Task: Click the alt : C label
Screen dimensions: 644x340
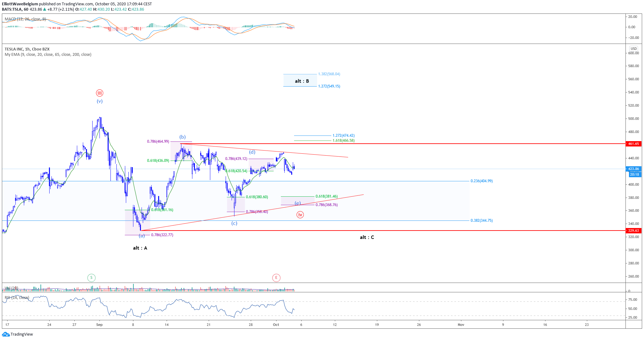Action: pyautogui.click(x=367, y=237)
